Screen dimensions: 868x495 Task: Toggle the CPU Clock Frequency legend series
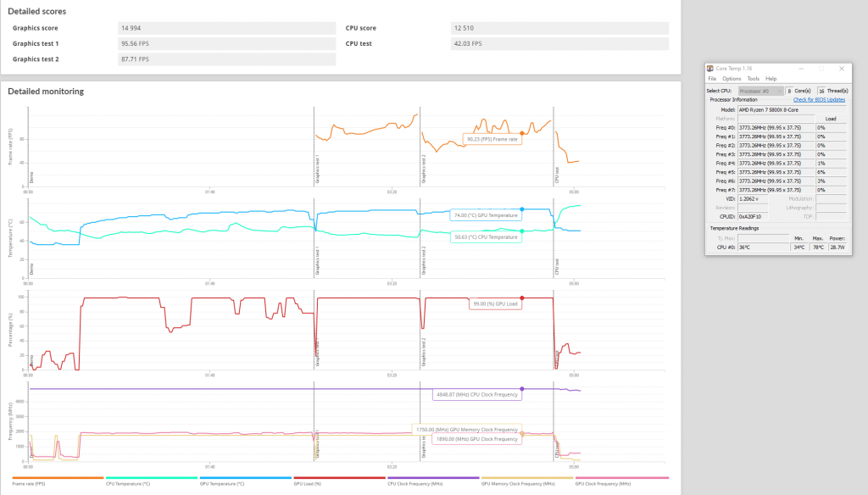pos(433,481)
